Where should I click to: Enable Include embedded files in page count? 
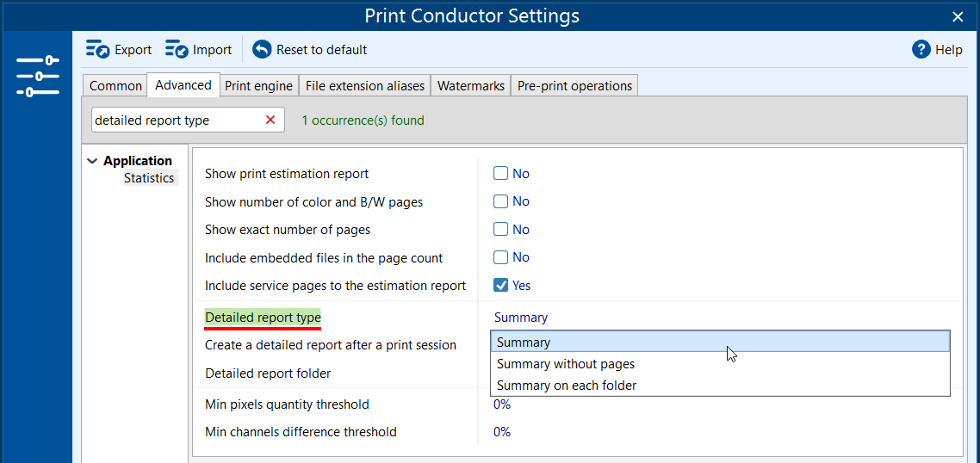pos(500,257)
